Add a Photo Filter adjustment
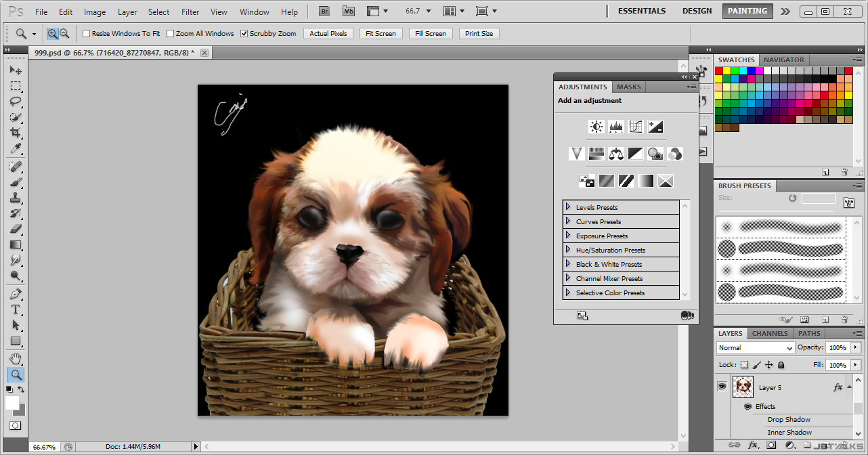This screenshot has height=455, width=868. [x=655, y=154]
